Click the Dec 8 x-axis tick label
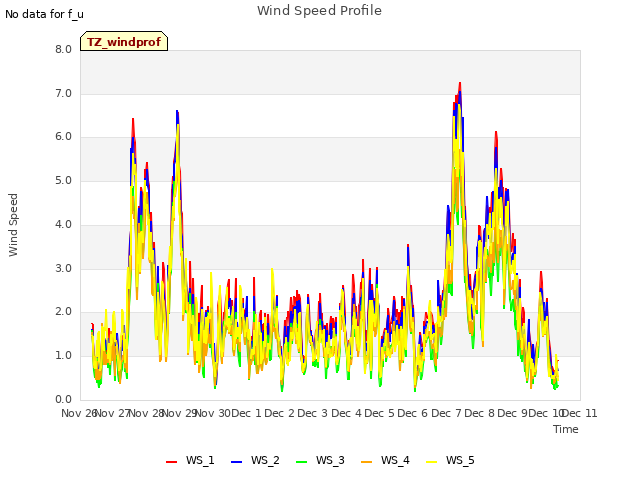The height and width of the screenshot is (480, 640). [x=480, y=413]
